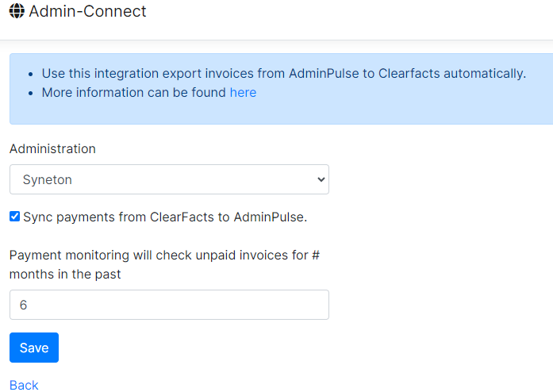Click the Payment monitoring description label
Image resolution: width=553 pixels, height=392 pixels.
165,264
